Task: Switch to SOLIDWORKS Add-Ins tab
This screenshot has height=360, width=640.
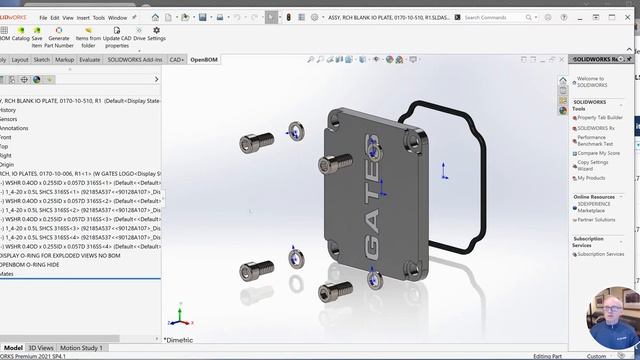Action: coord(135,60)
